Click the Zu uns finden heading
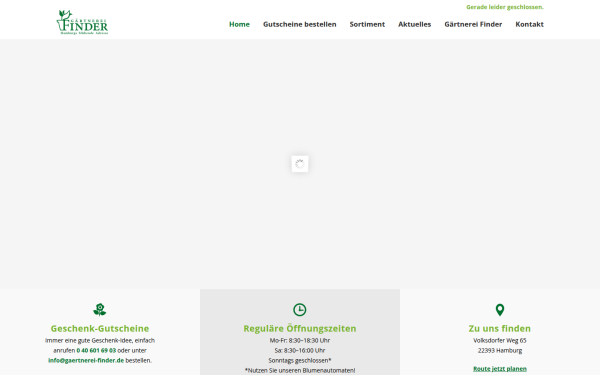Screen dimensions: 600x375 click(500, 328)
